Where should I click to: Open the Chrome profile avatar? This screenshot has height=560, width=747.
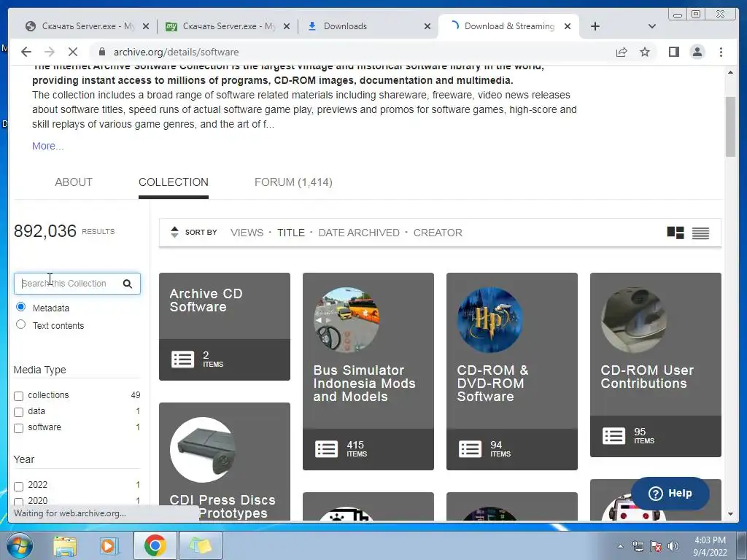pyautogui.click(x=697, y=52)
